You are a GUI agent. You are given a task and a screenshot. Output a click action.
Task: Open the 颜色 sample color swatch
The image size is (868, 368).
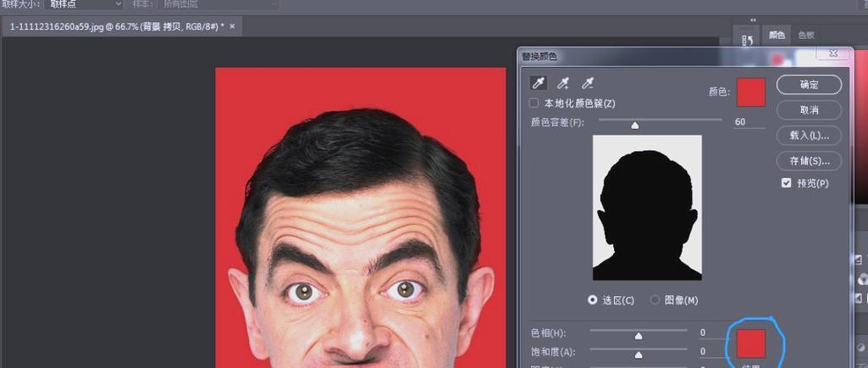[x=751, y=92]
